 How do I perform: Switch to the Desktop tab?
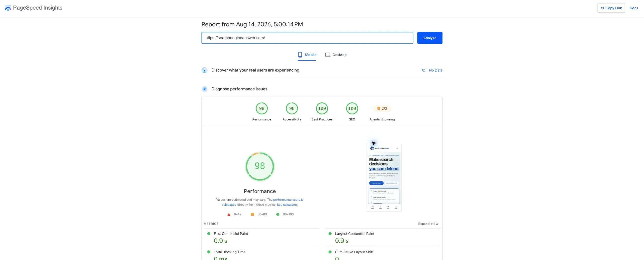336,55
